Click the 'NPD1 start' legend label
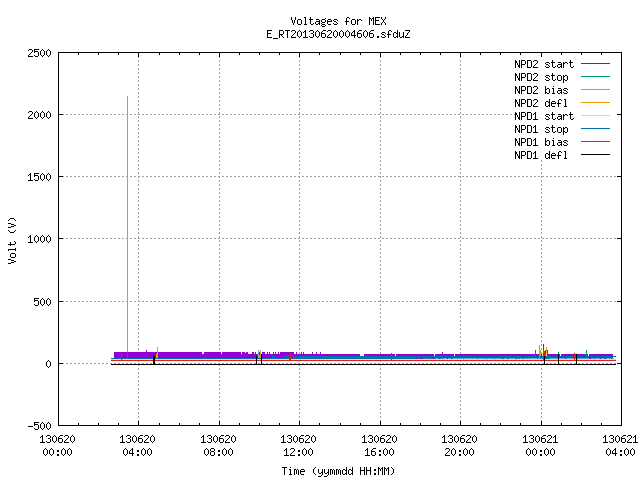The image size is (640, 480). 544,116
